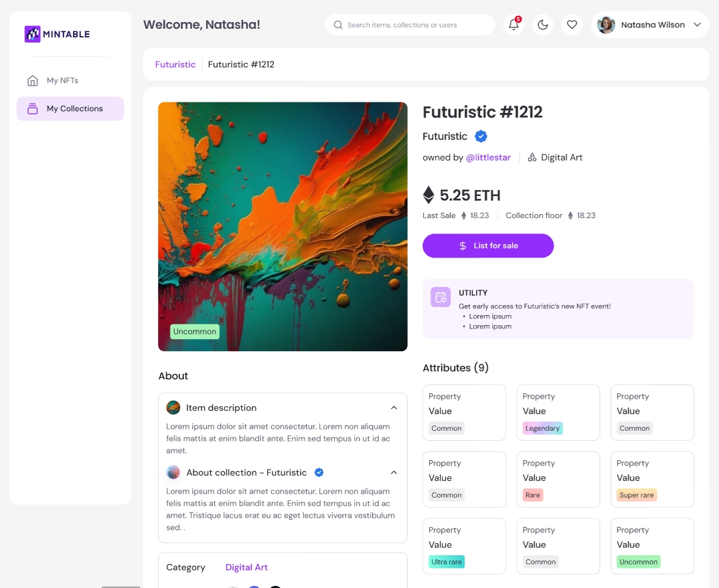
Task: Go to My NFTs in sidebar
Action: coord(62,80)
